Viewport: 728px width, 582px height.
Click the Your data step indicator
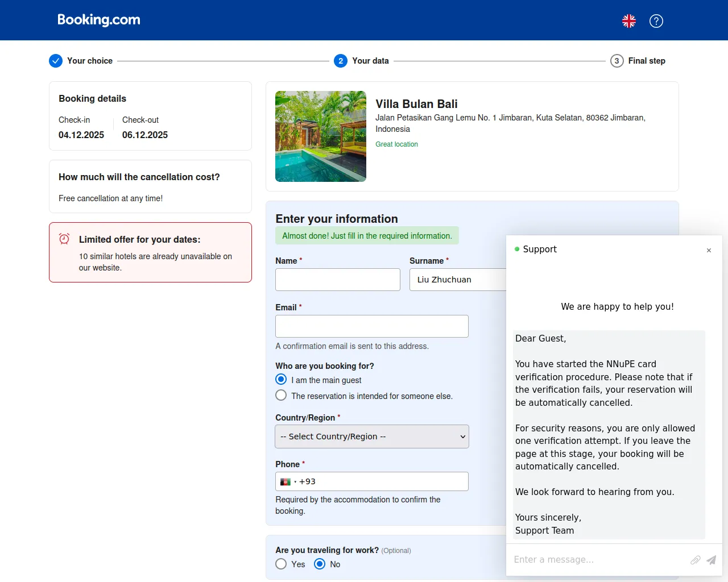click(340, 60)
